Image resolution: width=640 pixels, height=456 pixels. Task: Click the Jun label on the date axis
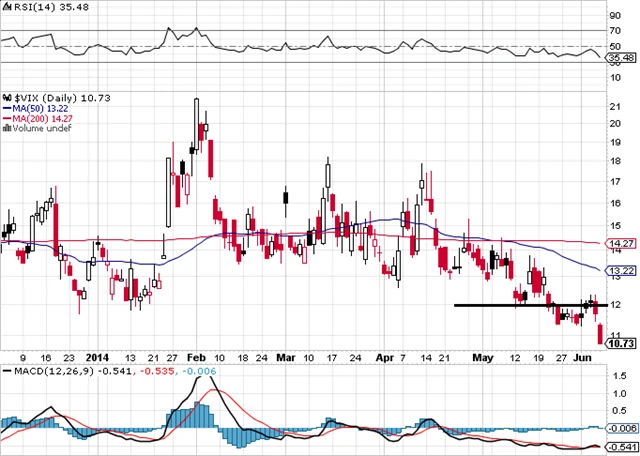point(584,356)
